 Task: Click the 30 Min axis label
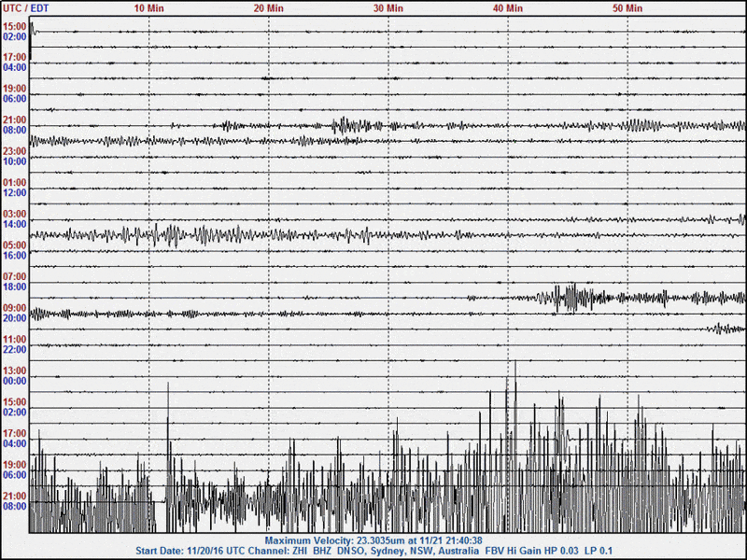point(388,7)
